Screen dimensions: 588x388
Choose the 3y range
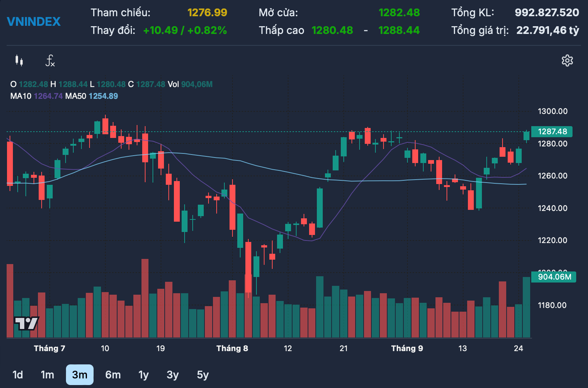172,375
